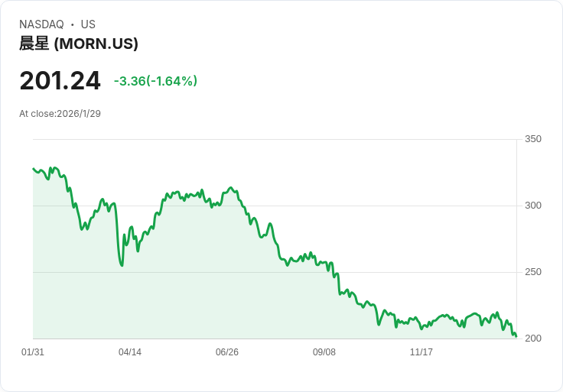Click the 201.24 current price
The image size is (563, 392).
[60, 81]
